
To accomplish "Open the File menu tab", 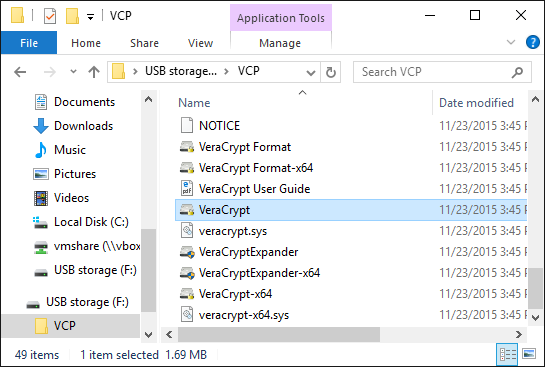I will click(x=29, y=43).
